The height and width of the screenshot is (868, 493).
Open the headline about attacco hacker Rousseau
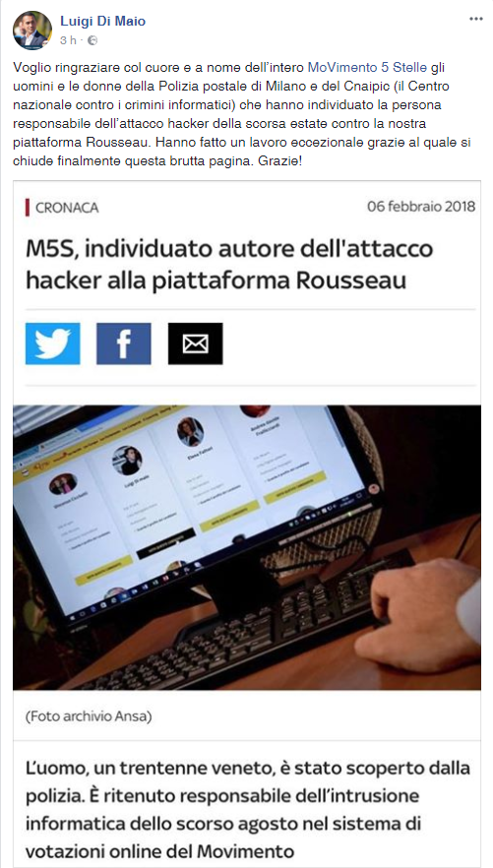[229, 265]
